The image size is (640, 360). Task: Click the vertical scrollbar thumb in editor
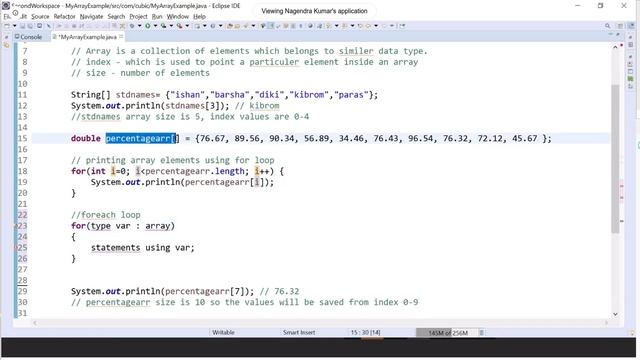pos(615,158)
